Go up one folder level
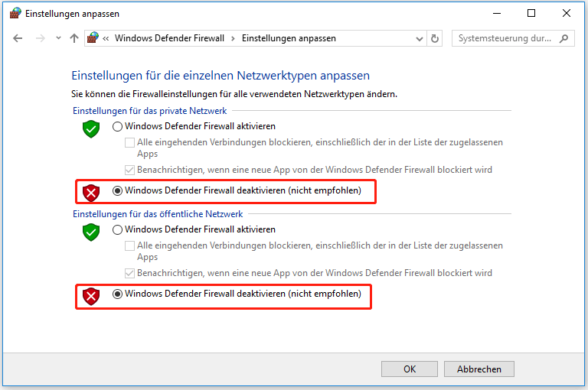Screen dimensions: 588x390 click(x=74, y=38)
